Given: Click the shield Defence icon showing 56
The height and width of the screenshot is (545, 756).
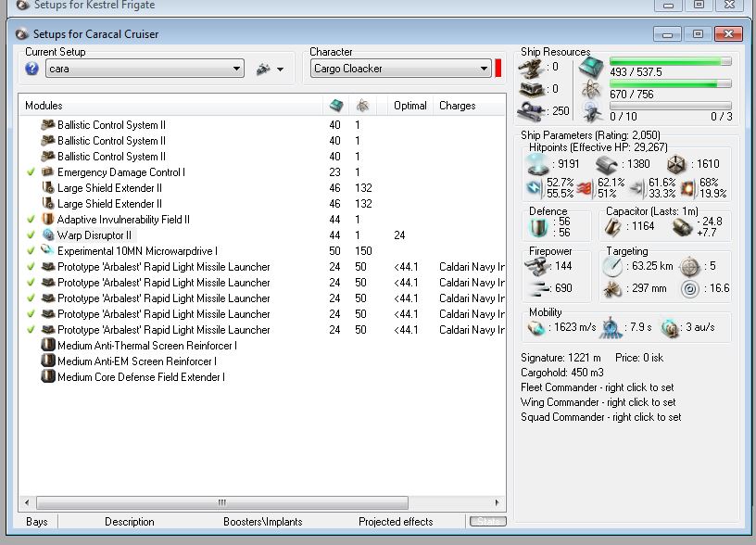Looking at the screenshot, I should [538, 227].
